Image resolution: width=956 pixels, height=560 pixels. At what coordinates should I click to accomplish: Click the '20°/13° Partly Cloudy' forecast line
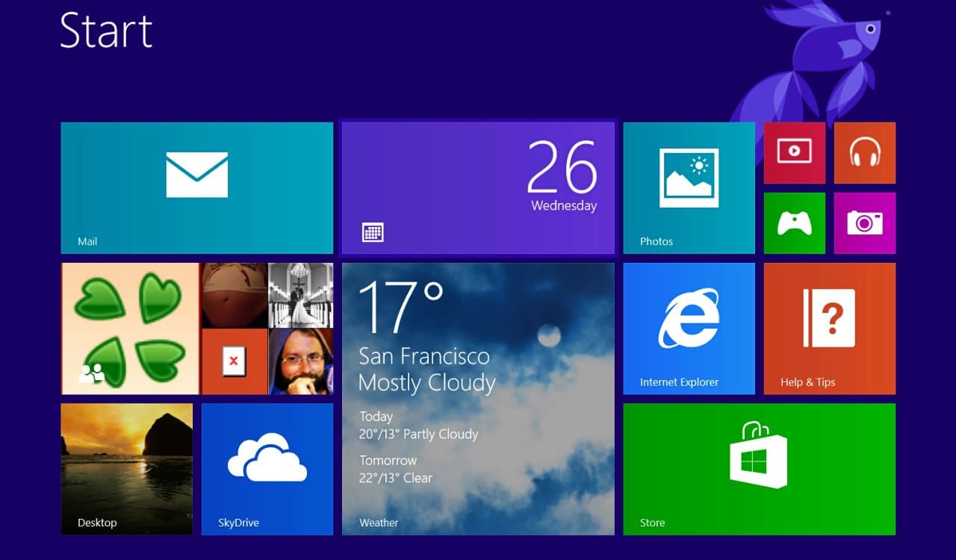tap(418, 434)
